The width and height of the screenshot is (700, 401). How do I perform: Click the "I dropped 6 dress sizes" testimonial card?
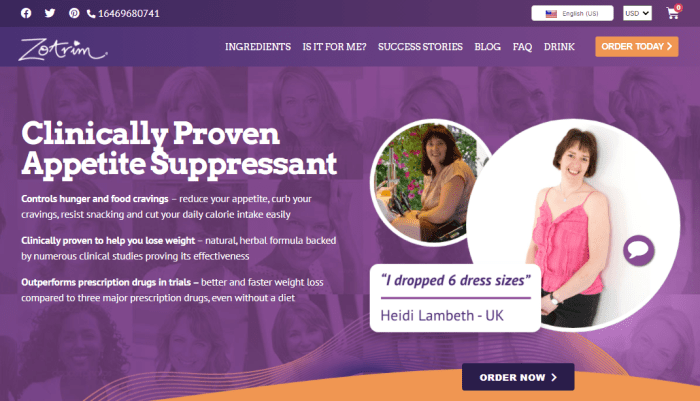click(455, 298)
